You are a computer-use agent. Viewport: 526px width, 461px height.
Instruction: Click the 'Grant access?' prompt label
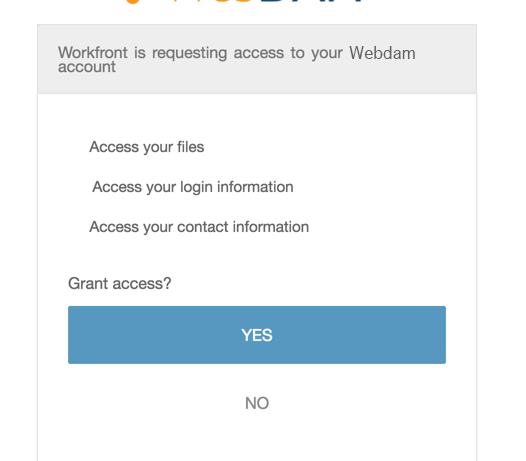point(119,284)
